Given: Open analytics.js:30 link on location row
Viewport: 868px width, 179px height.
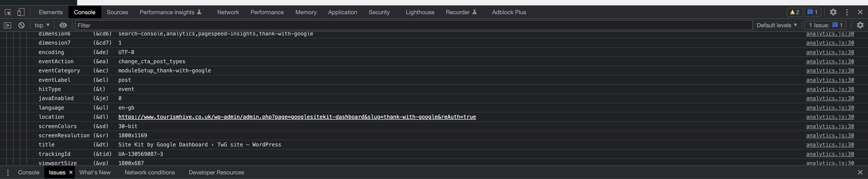Looking at the screenshot, I should click(x=830, y=117).
